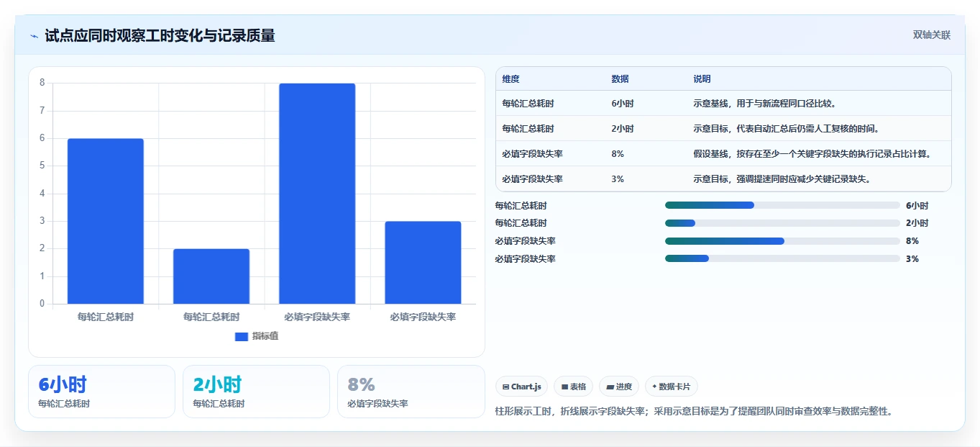Click the title 试点应同时观察工时变化与记录质量
Viewport: 980px width, 447px height.
coord(160,35)
